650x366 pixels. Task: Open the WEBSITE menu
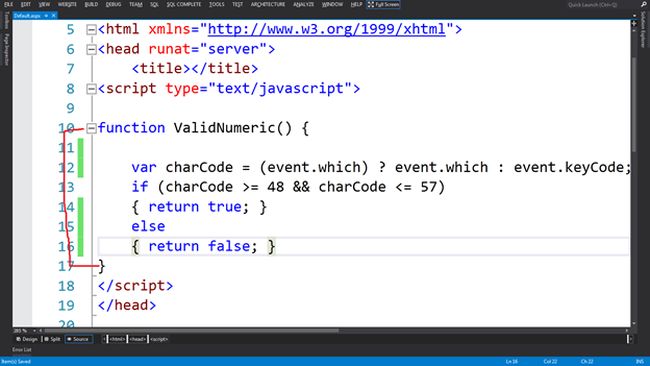(67, 4)
